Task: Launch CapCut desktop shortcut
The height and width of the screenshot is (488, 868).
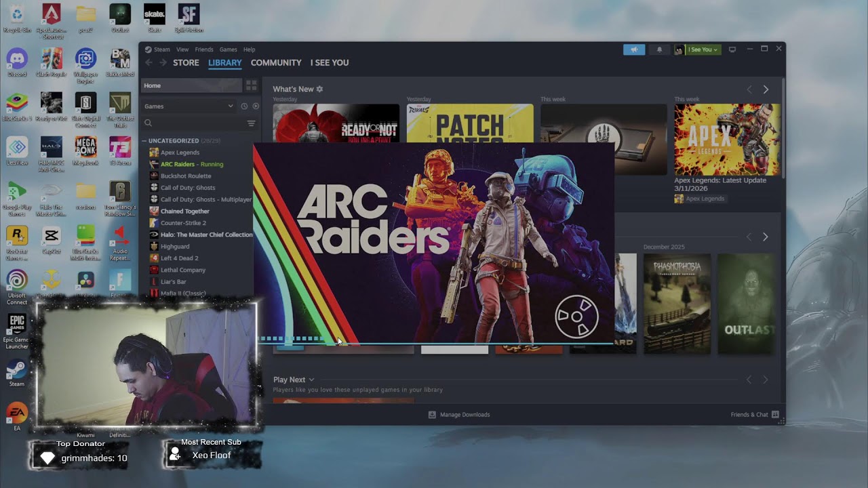Action: (x=52, y=239)
